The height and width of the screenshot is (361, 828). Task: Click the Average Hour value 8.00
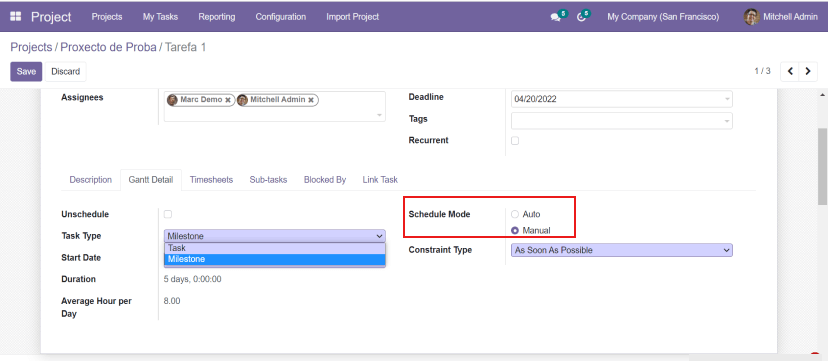coord(172,301)
